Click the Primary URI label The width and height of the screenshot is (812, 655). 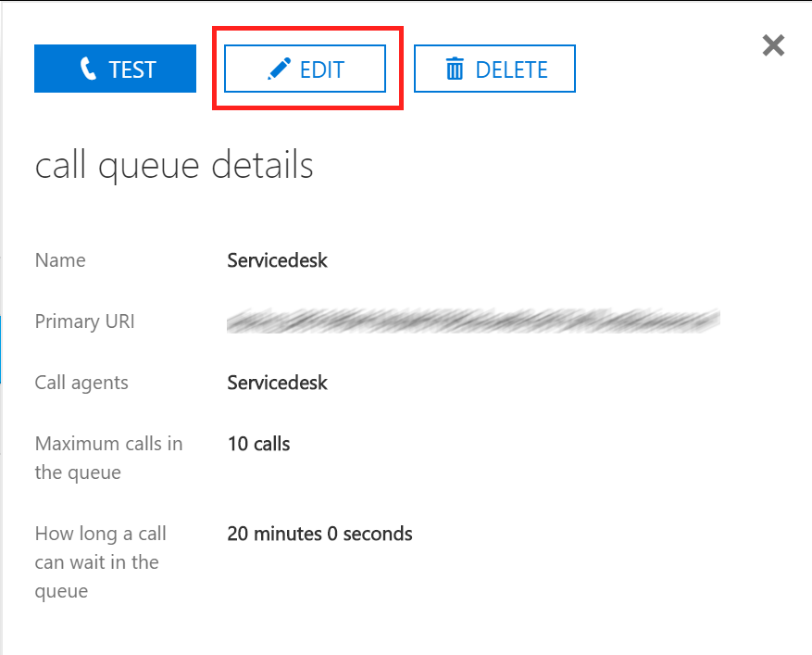point(84,321)
